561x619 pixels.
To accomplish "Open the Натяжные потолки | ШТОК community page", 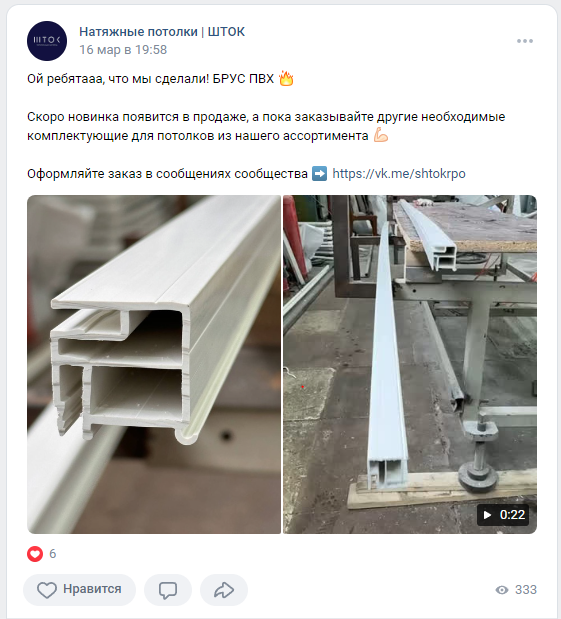I will pos(162,32).
